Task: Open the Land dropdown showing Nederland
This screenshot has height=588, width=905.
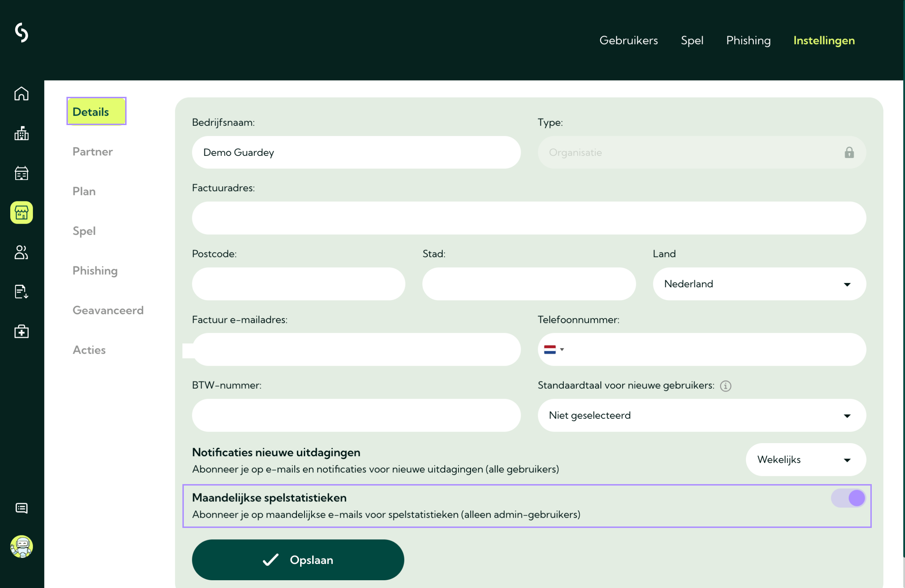Action: pyautogui.click(x=759, y=284)
